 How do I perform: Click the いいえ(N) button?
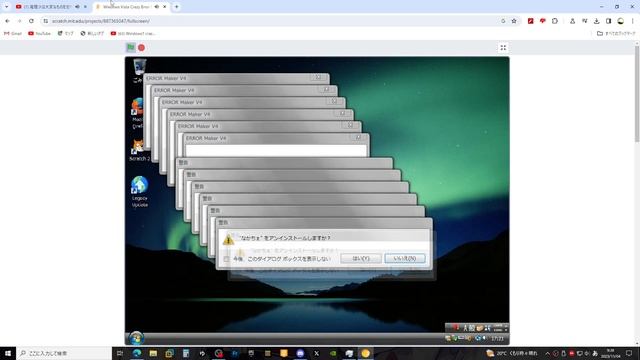pyautogui.click(x=405, y=258)
